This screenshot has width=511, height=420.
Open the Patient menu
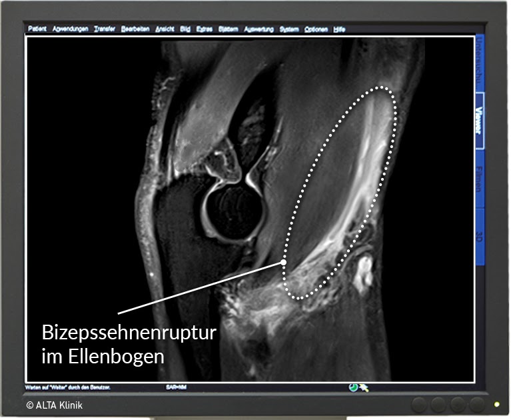coord(37,29)
